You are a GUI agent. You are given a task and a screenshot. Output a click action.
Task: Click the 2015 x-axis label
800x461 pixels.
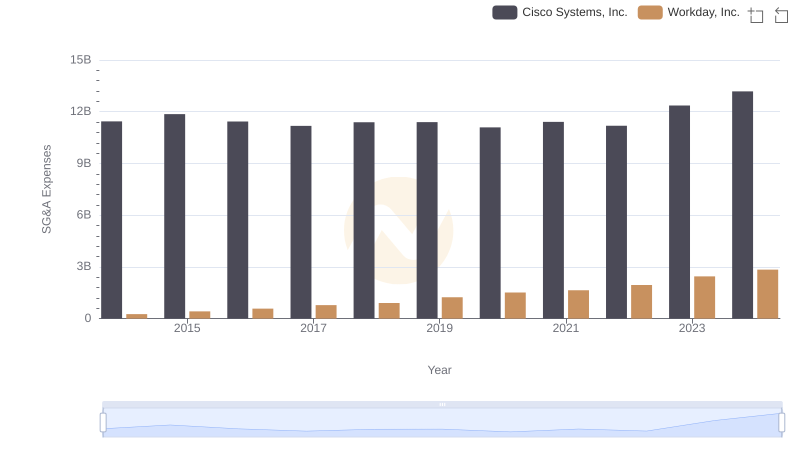pos(187,328)
